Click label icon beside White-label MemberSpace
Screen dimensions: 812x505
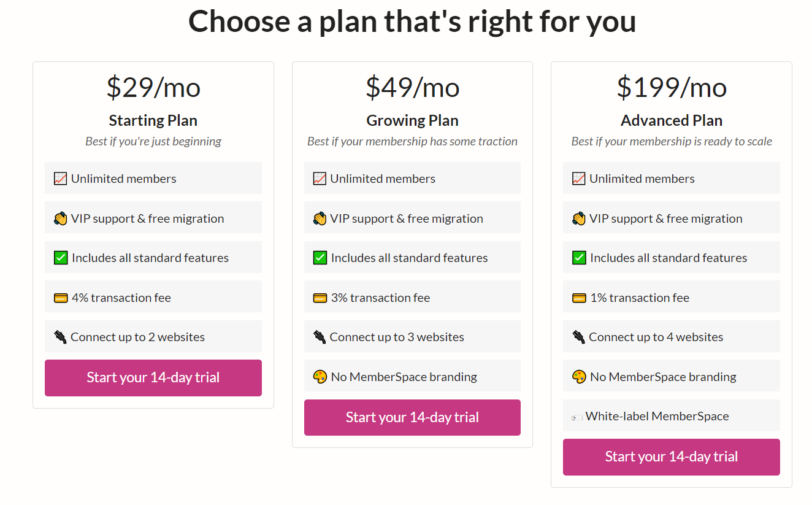(x=576, y=417)
